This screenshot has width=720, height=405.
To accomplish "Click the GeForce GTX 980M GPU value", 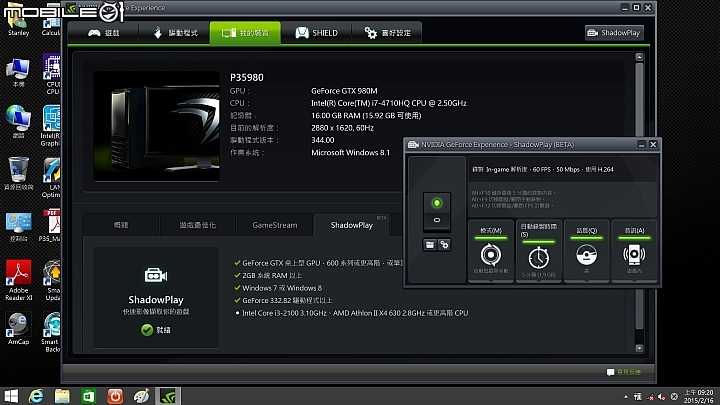I will (x=344, y=91).
